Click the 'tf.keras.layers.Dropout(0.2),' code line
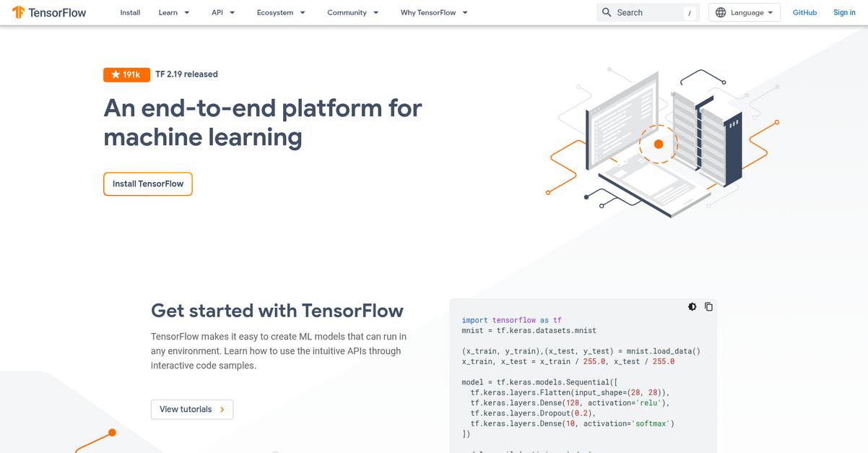The width and height of the screenshot is (868, 453). pos(533,413)
